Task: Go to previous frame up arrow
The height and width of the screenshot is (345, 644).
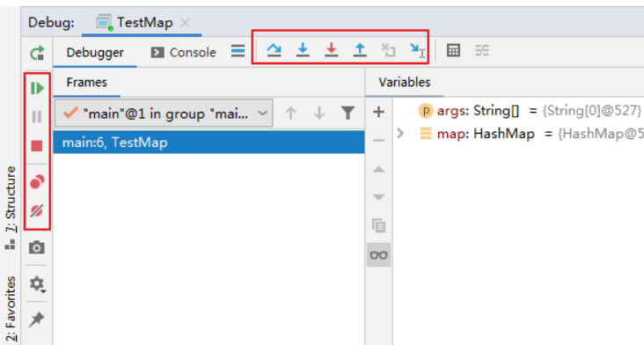Action: (x=291, y=113)
